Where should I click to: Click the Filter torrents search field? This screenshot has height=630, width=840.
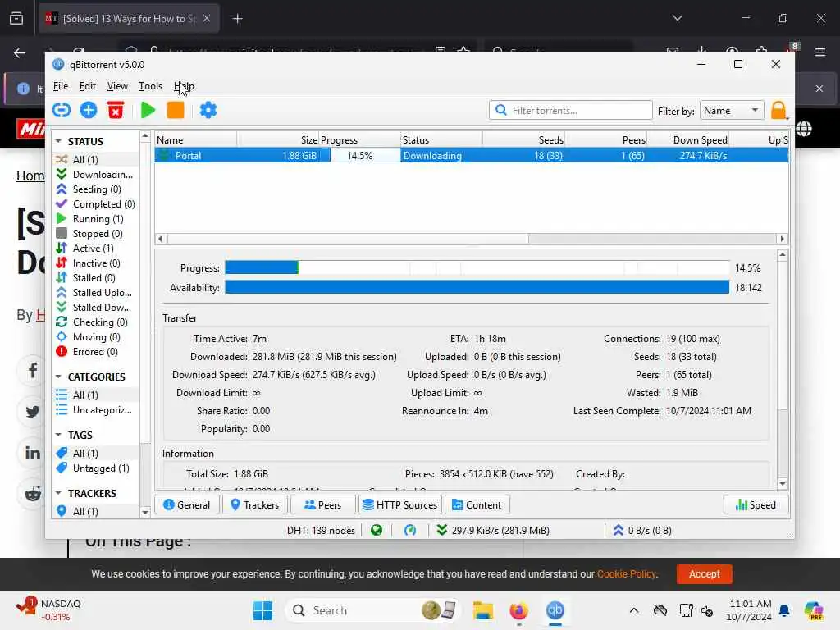(x=571, y=111)
